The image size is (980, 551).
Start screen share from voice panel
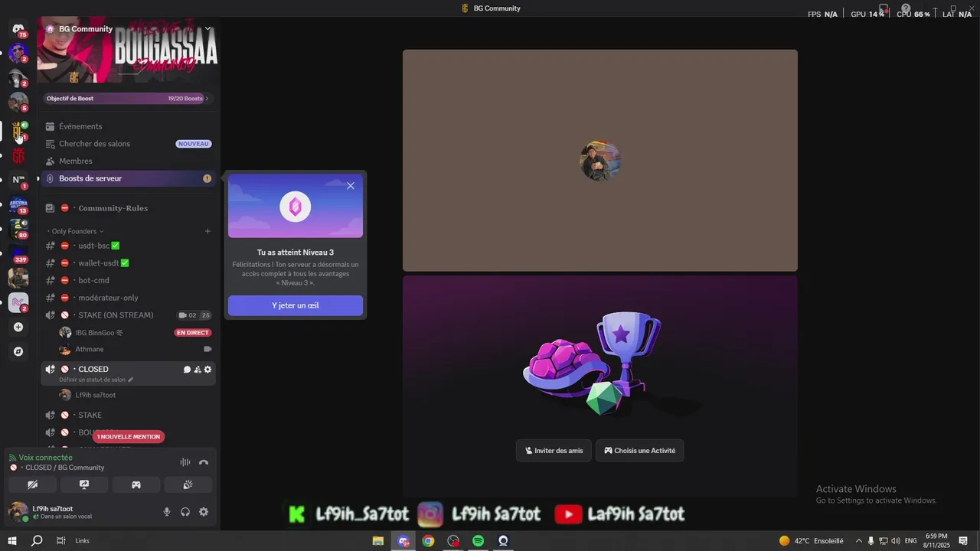[84, 484]
